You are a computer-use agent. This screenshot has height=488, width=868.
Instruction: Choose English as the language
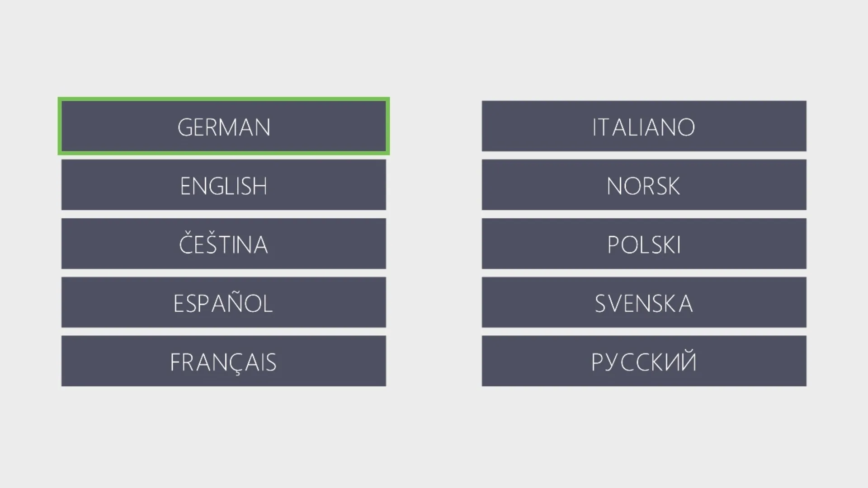point(224,185)
